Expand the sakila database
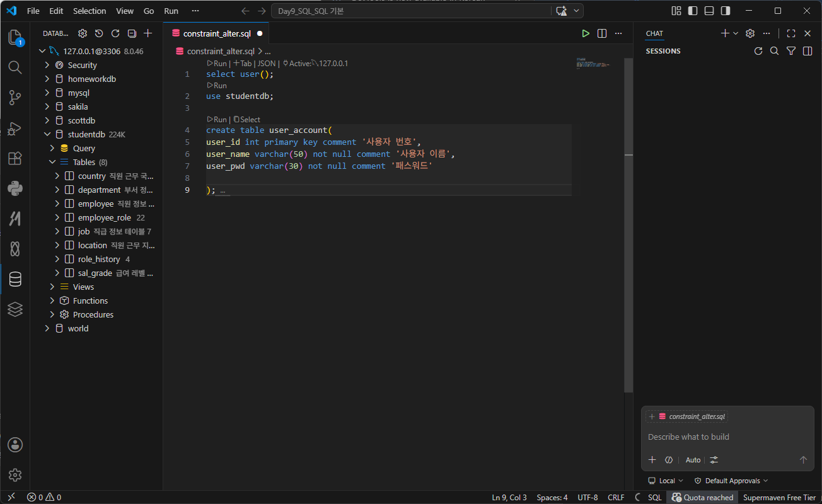Screen dimensions: 822x504 coord(47,106)
